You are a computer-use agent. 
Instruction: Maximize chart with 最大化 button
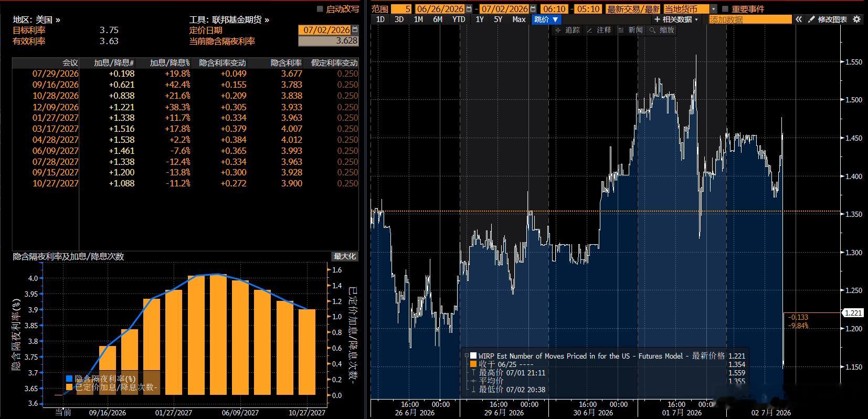click(345, 256)
